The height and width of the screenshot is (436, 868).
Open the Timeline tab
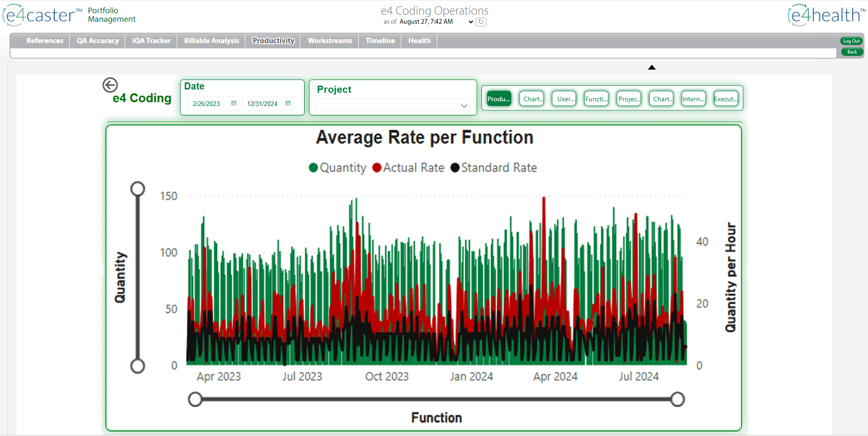(380, 41)
